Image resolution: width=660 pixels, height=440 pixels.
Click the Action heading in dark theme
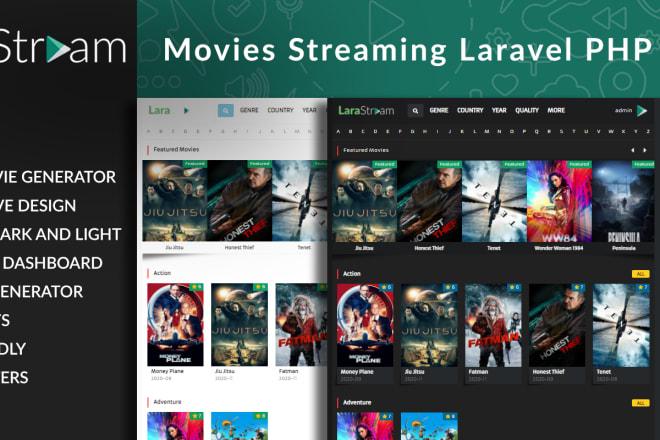point(351,274)
